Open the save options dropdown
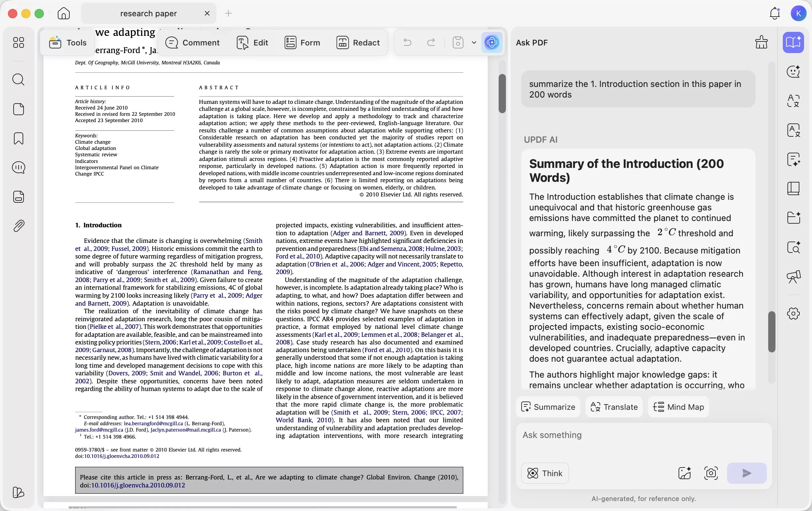 [474, 43]
